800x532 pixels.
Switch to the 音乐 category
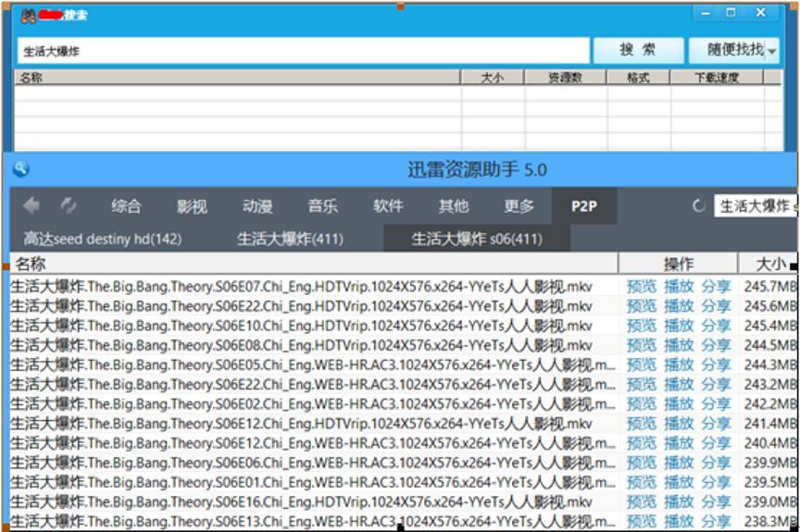click(322, 206)
